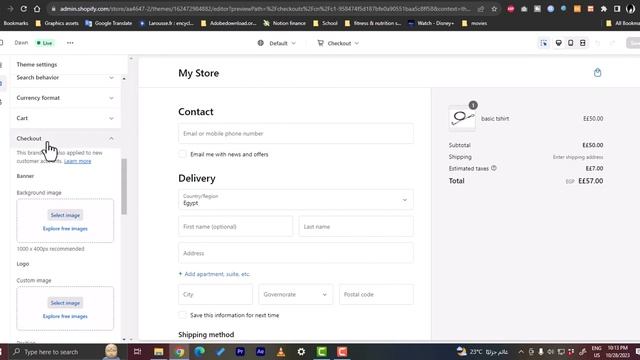This screenshot has height=360, width=640.
Task: Open Microsoft Edge from taskbar
Action: point(200,351)
